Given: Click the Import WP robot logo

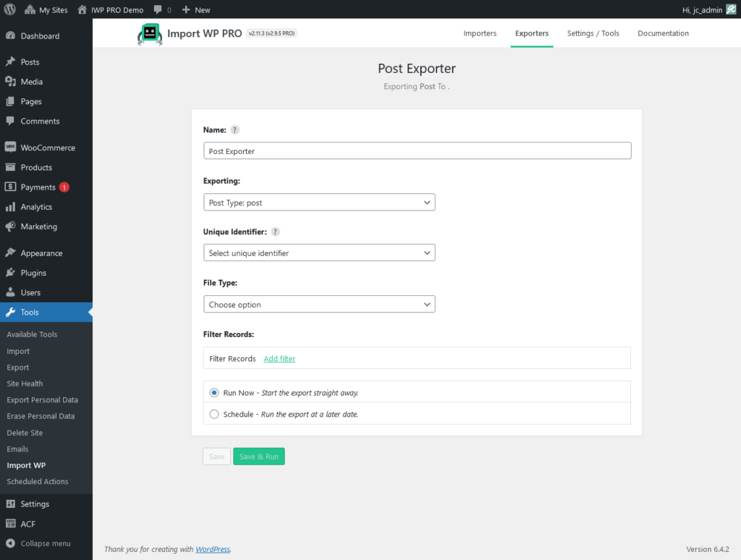Looking at the screenshot, I should point(149,33).
